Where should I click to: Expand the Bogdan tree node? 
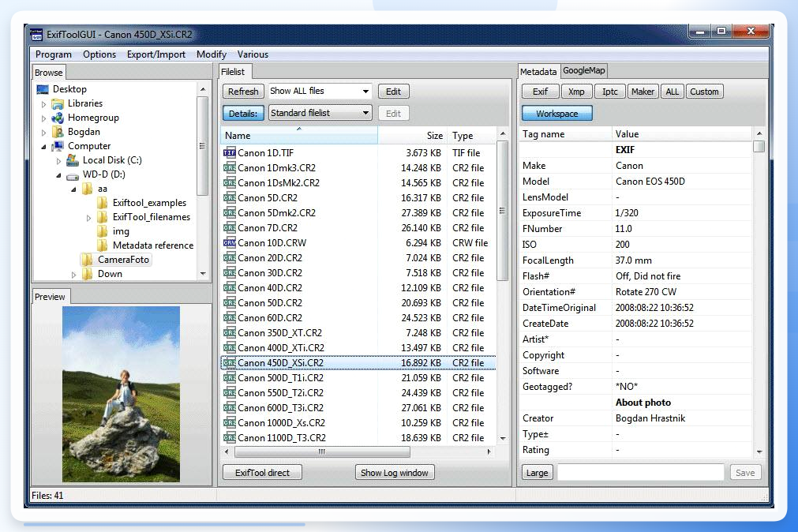pos(43,133)
